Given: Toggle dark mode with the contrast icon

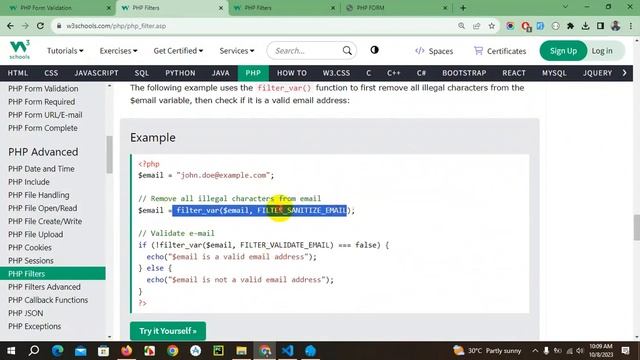Looking at the screenshot, I should coord(374,50).
